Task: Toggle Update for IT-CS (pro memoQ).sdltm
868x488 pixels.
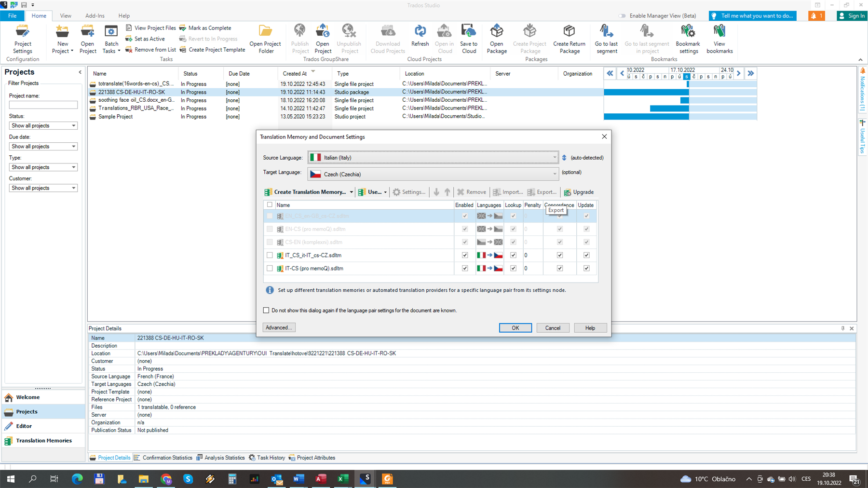Action: 586,268
